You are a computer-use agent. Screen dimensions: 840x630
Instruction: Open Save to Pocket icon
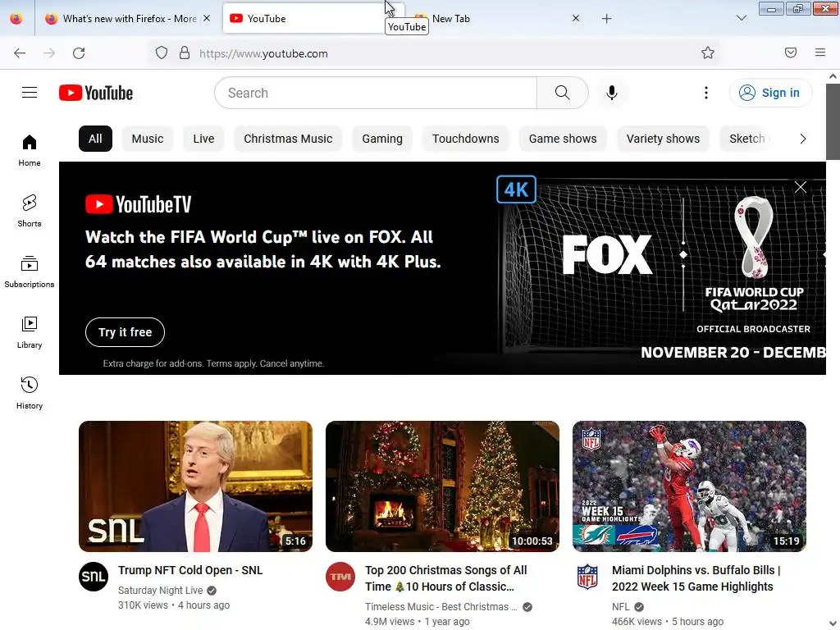pos(791,52)
